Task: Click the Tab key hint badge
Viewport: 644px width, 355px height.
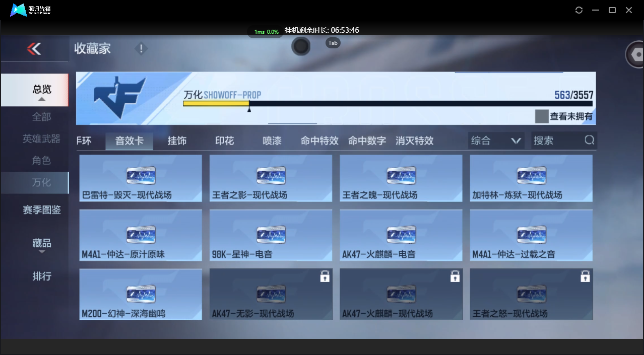Action: 333,43
